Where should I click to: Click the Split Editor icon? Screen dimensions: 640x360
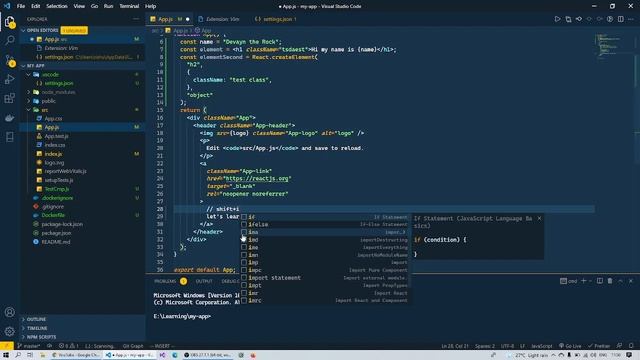pyautogui.click(x=620, y=19)
